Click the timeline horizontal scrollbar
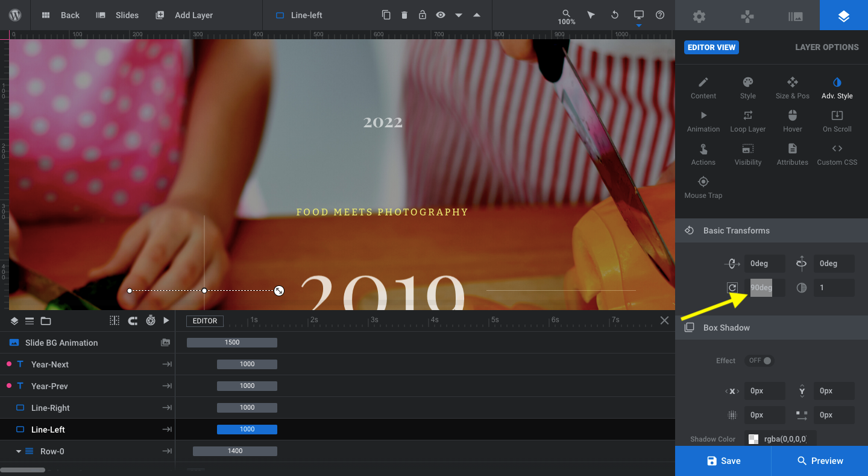The height and width of the screenshot is (476, 868). coord(23,470)
